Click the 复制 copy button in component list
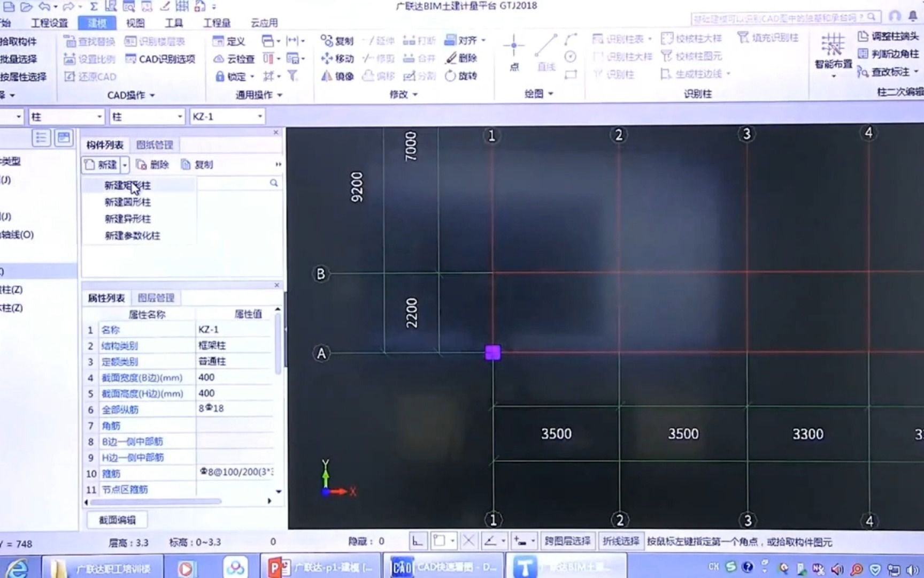Viewport: 924px width, 578px height. 197,165
